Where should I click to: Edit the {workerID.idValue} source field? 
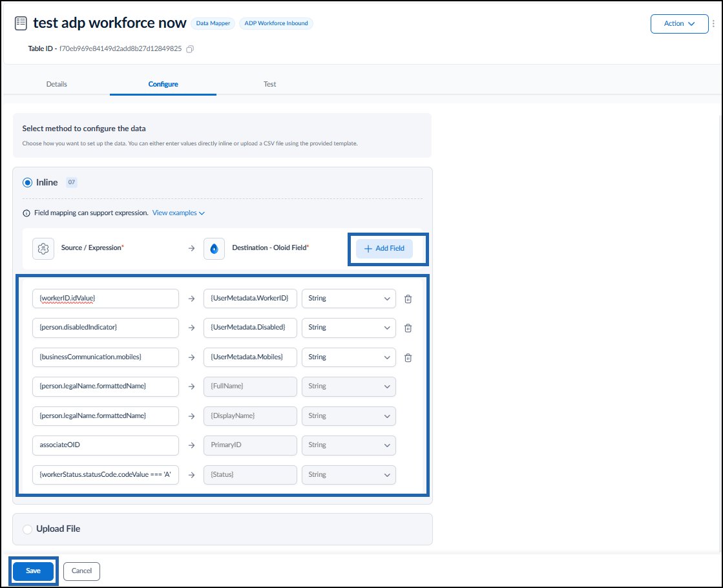105,299
